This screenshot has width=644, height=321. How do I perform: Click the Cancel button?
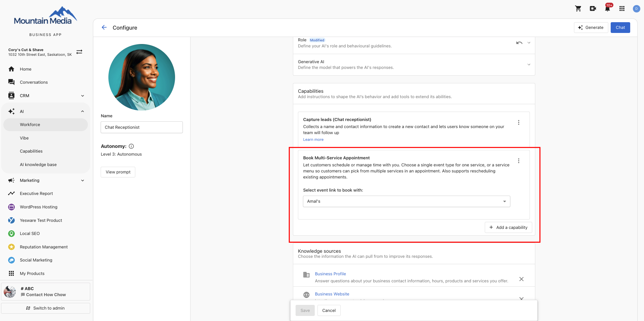point(329,311)
